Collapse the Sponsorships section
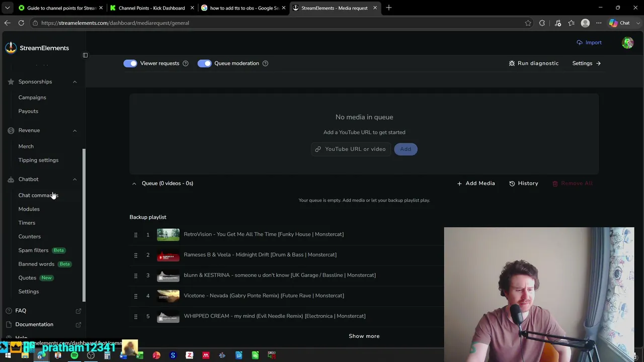Screen dimensions: 644x362 [74, 82]
